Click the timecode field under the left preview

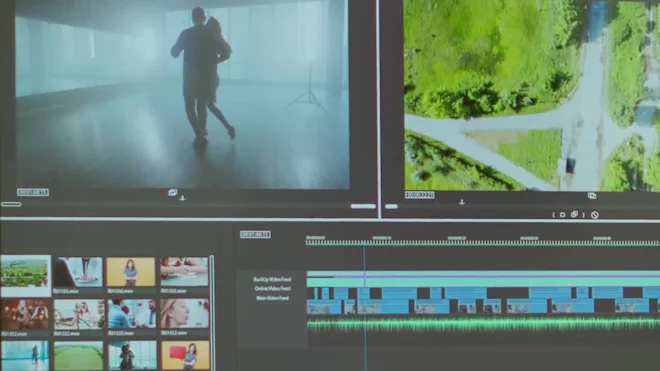click(33, 192)
